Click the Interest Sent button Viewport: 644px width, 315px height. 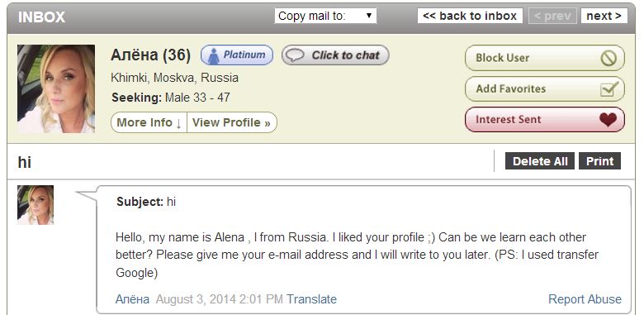[545, 120]
